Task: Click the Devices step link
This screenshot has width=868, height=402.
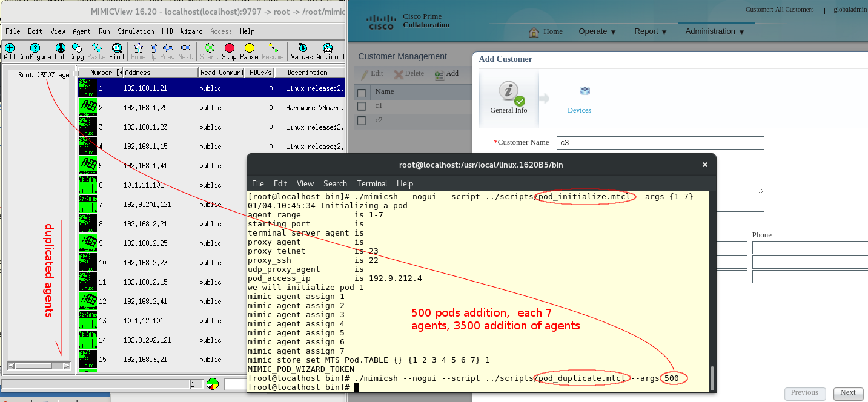Action: [x=579, y=110]
